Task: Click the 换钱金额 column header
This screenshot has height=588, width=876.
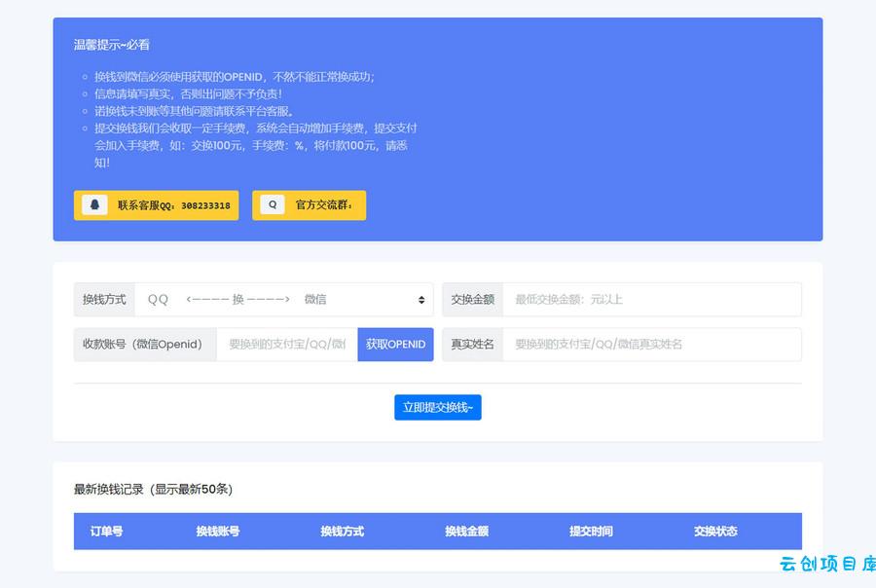Action: coord(466,531)
